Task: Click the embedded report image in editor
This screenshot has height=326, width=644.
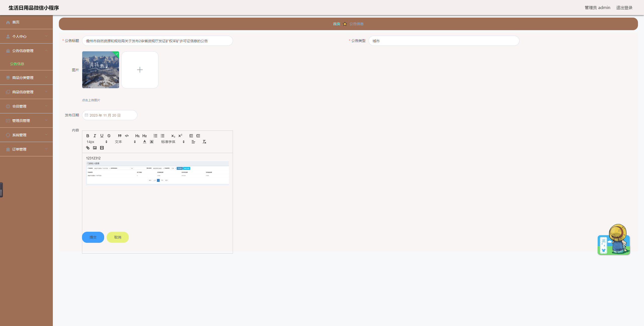Action: point(157,173)
